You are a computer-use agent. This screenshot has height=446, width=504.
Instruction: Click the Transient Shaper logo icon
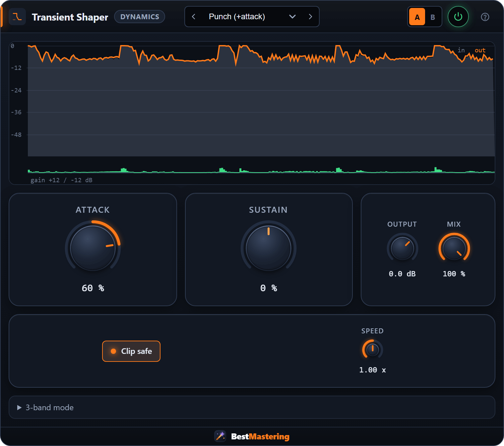17,17
